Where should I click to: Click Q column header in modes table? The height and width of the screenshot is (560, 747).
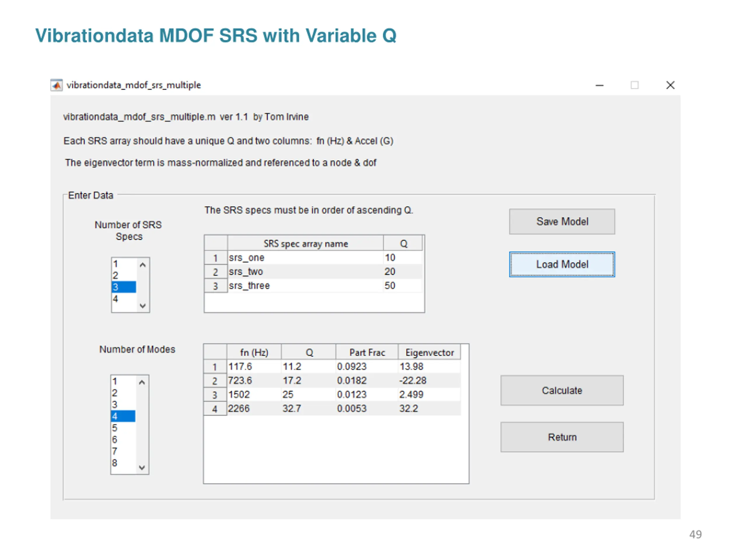[x=309, y=352]
